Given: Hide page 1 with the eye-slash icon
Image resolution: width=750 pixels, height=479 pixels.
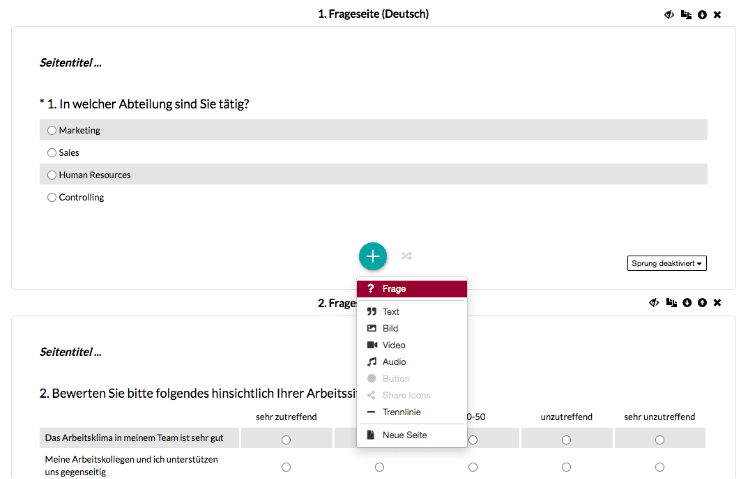Looking at the screenshot, I should (669, 15).
